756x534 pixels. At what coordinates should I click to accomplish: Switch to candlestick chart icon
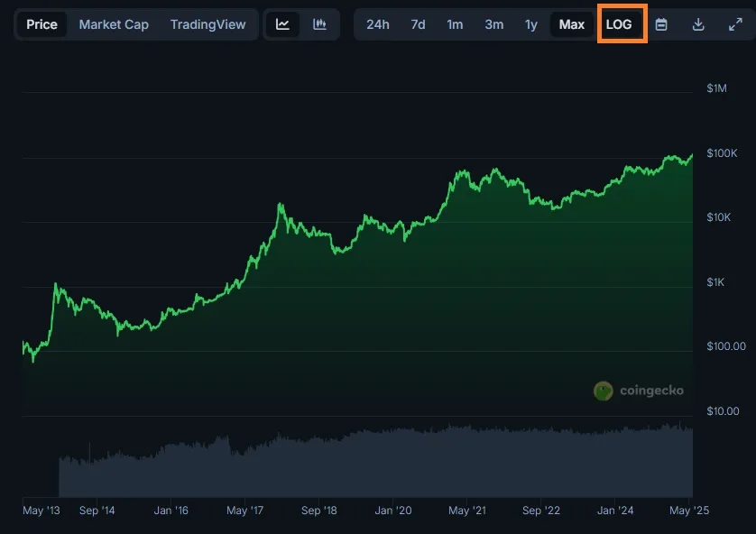tap(319, 24)
